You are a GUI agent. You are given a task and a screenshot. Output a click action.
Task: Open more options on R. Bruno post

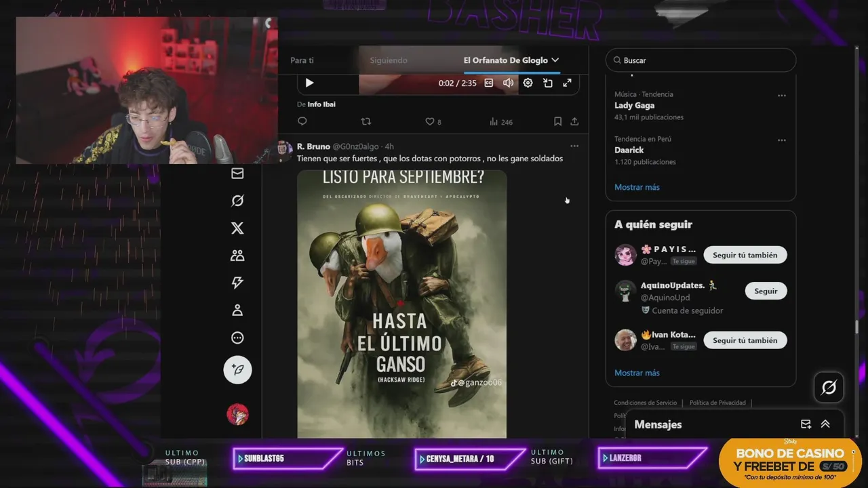tap(574, 146)
